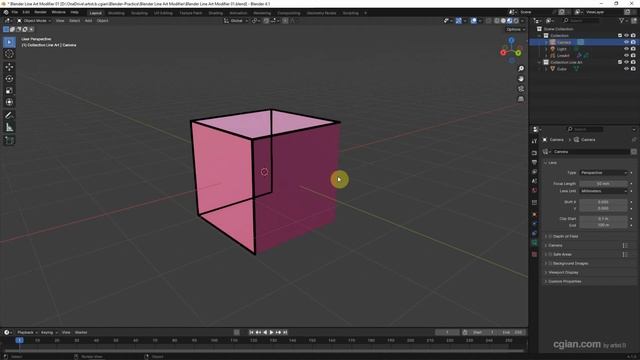This screenshot has width=640, height=360.
Task: Open the Tool properties tab
Action: pyautogui.click(x=534, y=141)
